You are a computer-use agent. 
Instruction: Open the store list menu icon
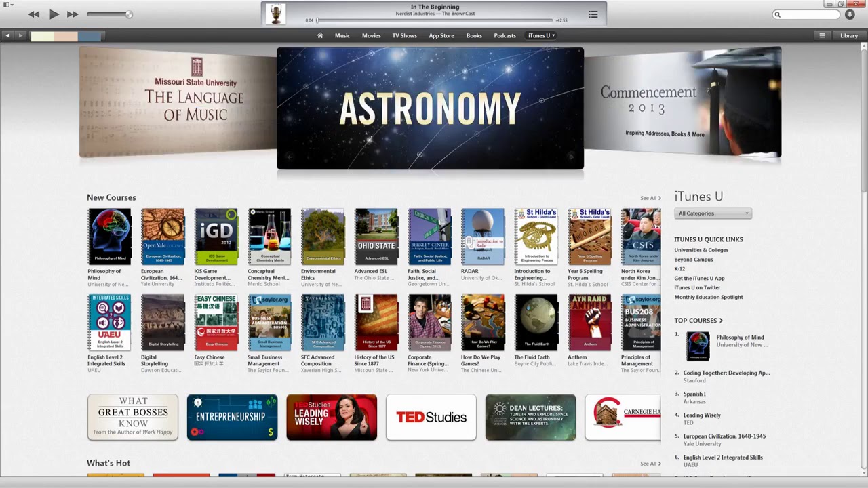coord(823,35)
